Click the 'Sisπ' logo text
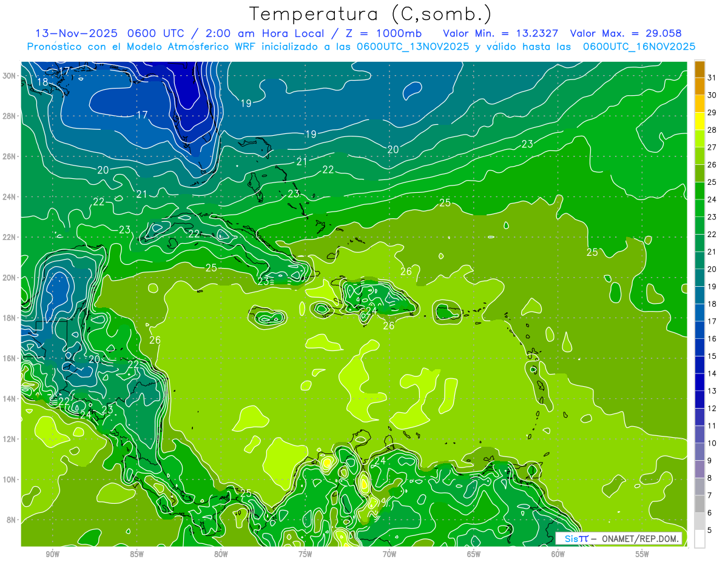This screenshot has height=562, width=728. point(576,538)
